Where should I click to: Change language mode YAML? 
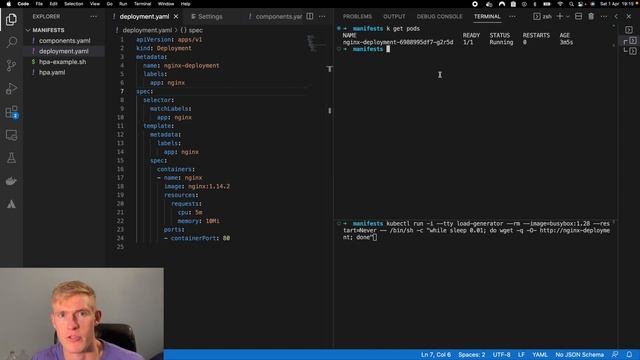tap(540, 355)
